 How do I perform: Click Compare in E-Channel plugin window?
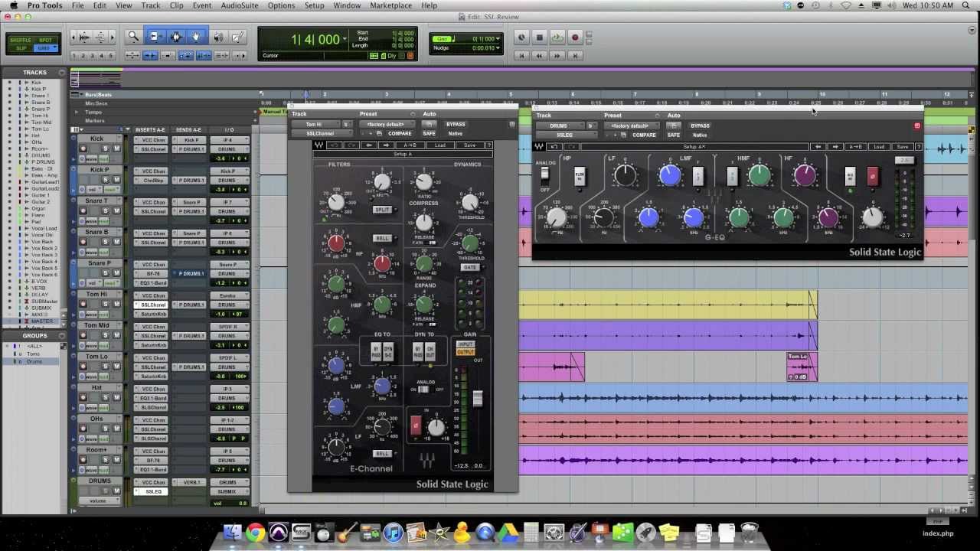coord(399,133)
